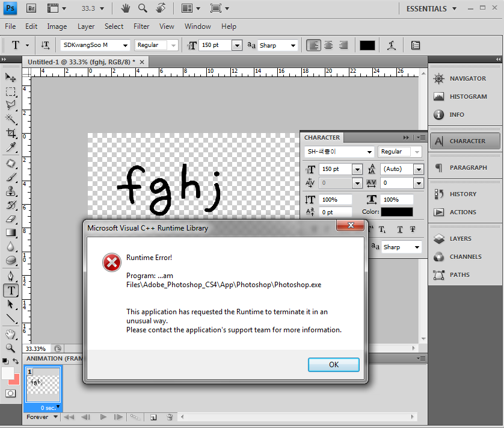The image size is (504, 428).
Task: Select the Blur tool
Action: (10, 246)
